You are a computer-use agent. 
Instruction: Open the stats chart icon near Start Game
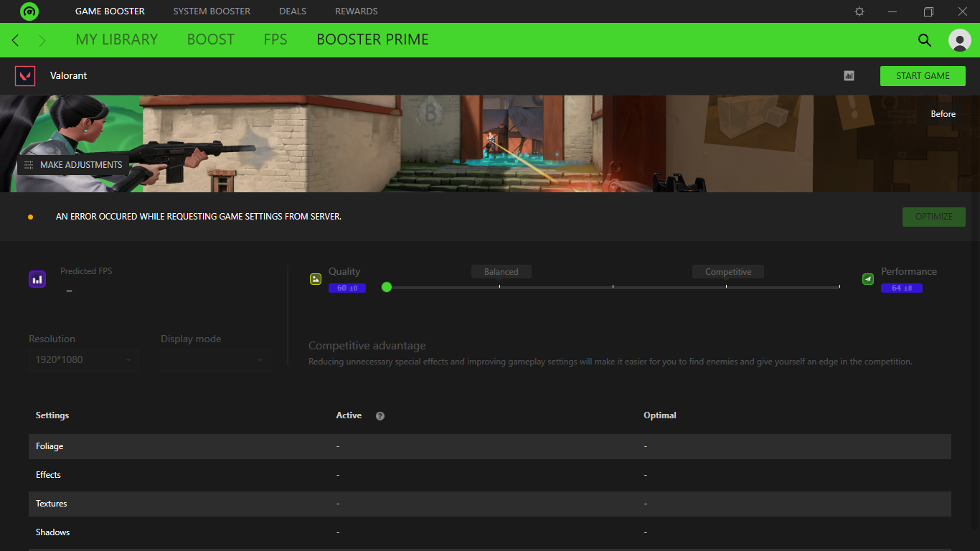849,76
